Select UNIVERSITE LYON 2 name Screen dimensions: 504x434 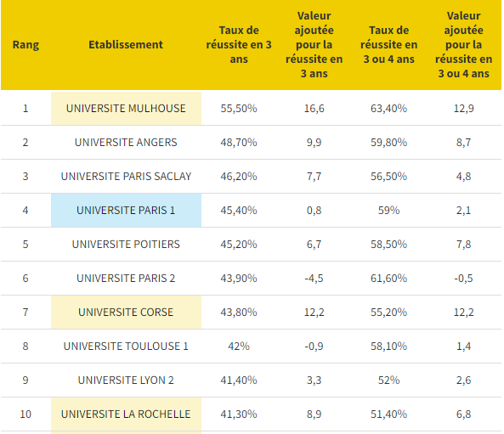tap(126, 380)
